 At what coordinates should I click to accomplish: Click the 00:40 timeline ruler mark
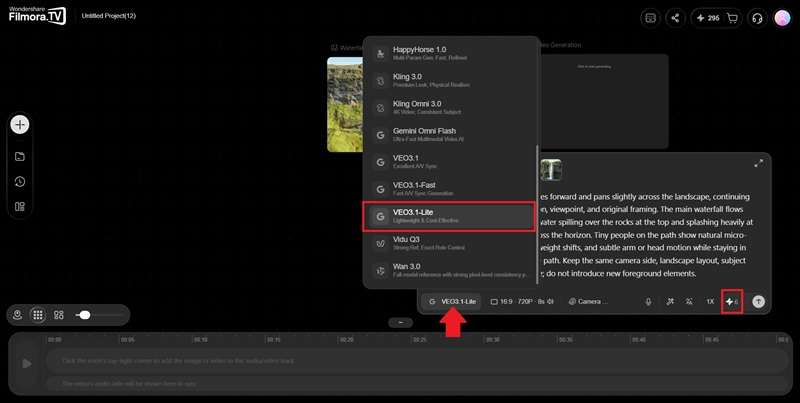(639, 339)
